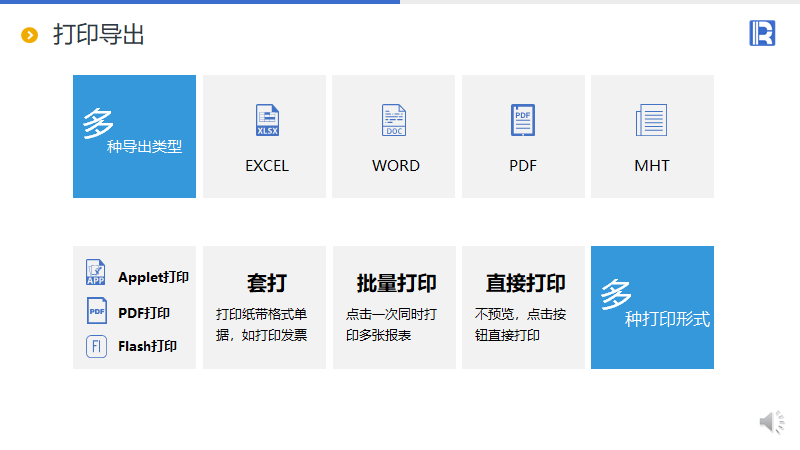The image size is (800, 450).
Task: Click the blue progress bar at top
Action: 200,2
